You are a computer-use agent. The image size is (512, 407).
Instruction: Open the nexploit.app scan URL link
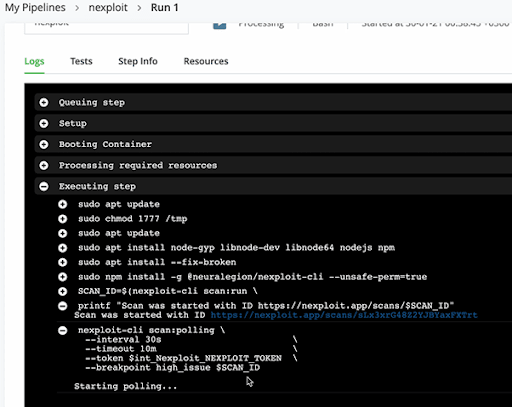[344, 315]
